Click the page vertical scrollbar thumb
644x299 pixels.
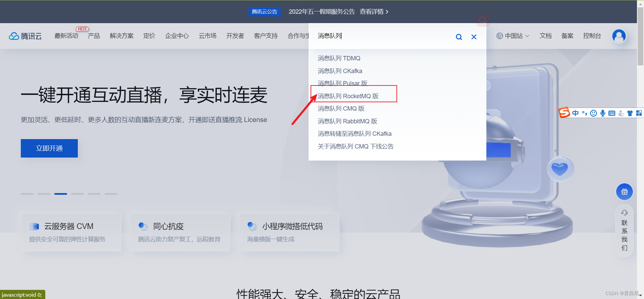pos(640,36)
